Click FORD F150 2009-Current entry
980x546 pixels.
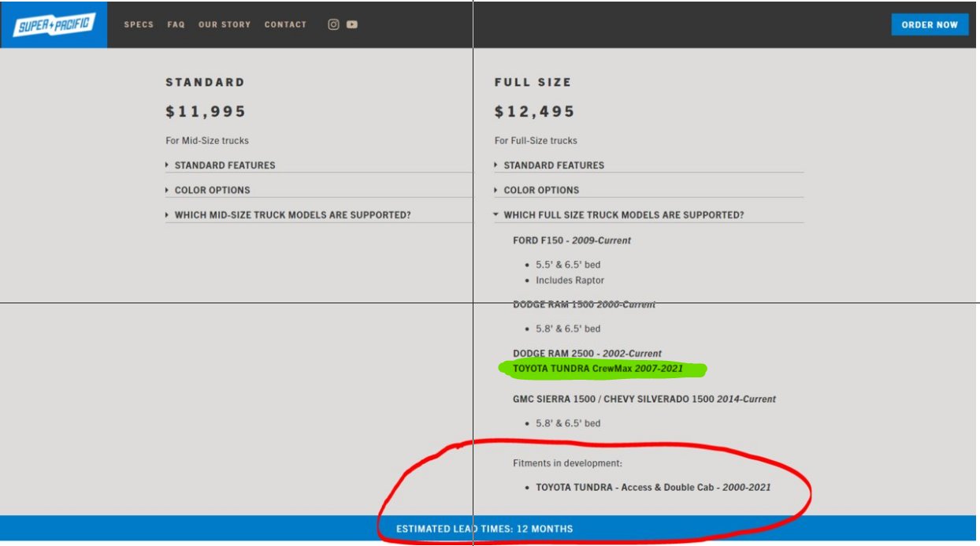click(572, 240)
